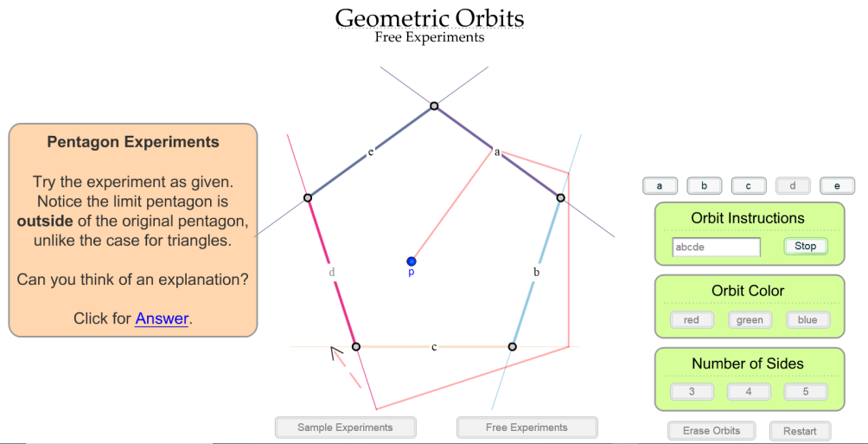Click the bottom-right pentagon vertex
Viewport: 868px width, 444px height.
512,346
